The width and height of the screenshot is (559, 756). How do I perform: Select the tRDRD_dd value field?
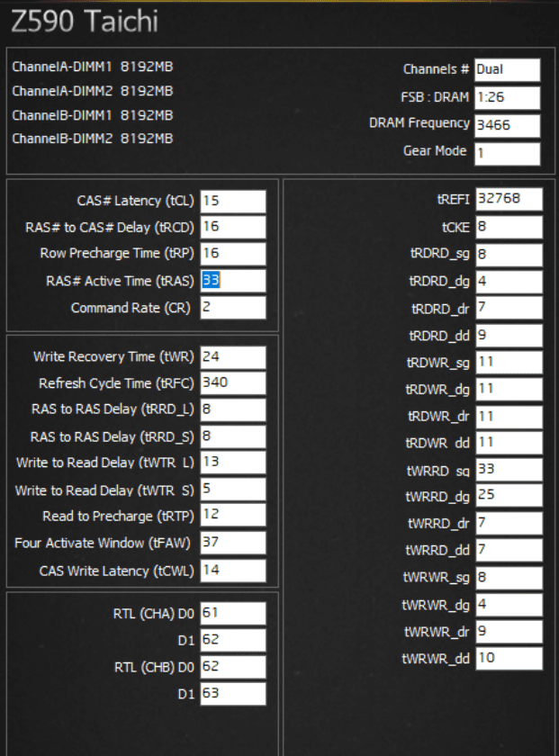509,336
